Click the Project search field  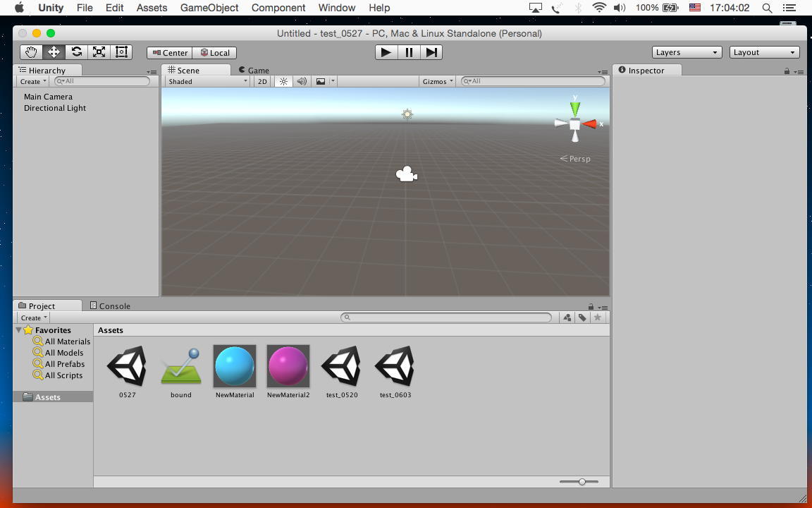[x=446, y=317]
